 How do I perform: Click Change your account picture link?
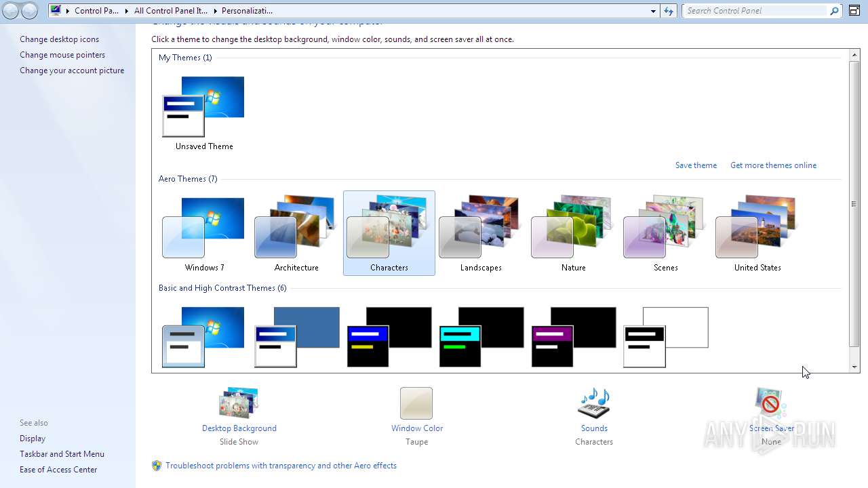72,70
